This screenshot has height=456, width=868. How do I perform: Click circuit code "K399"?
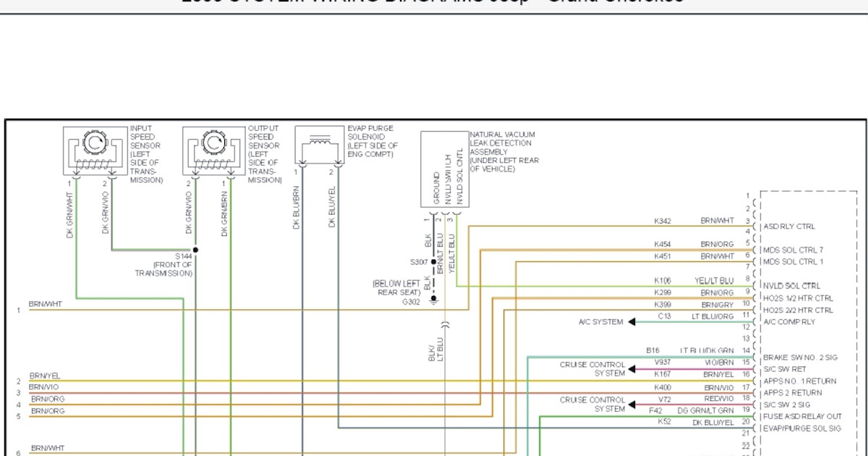point(663,305)
